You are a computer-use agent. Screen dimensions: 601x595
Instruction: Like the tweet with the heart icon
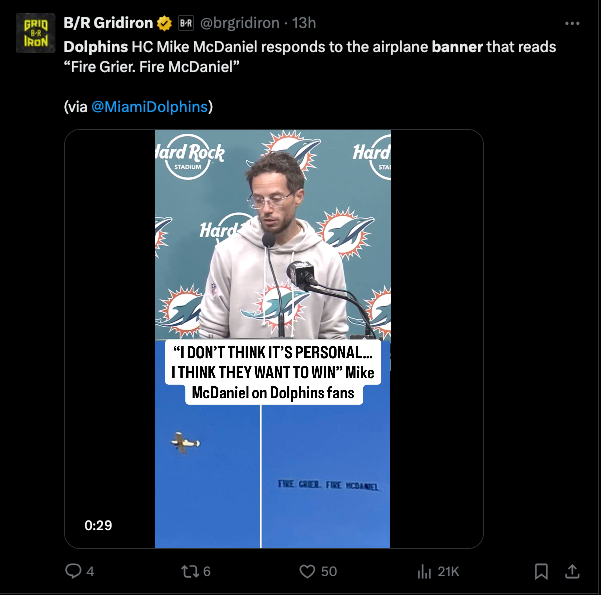308,571
